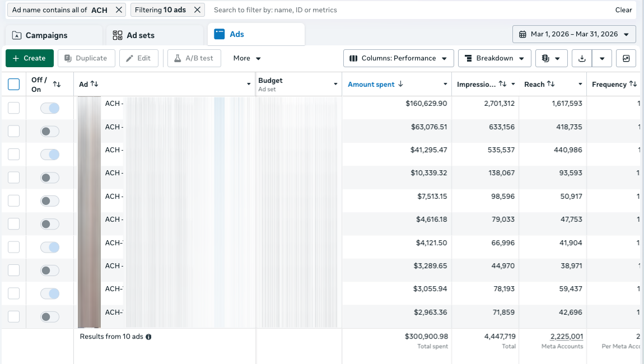Viewport: 644px width, 364px height.
Task: Open the Ad column options caret
Action: coord(249,84)
